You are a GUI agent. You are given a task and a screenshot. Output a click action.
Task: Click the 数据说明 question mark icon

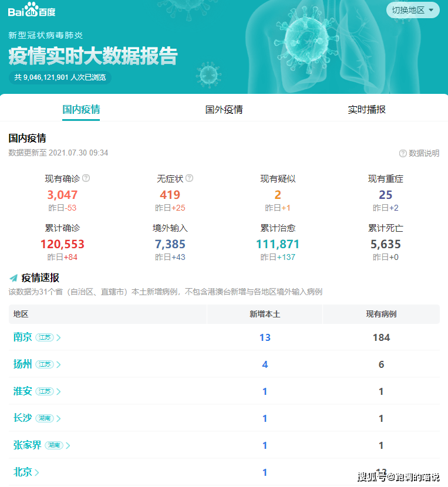click(403, 153)
